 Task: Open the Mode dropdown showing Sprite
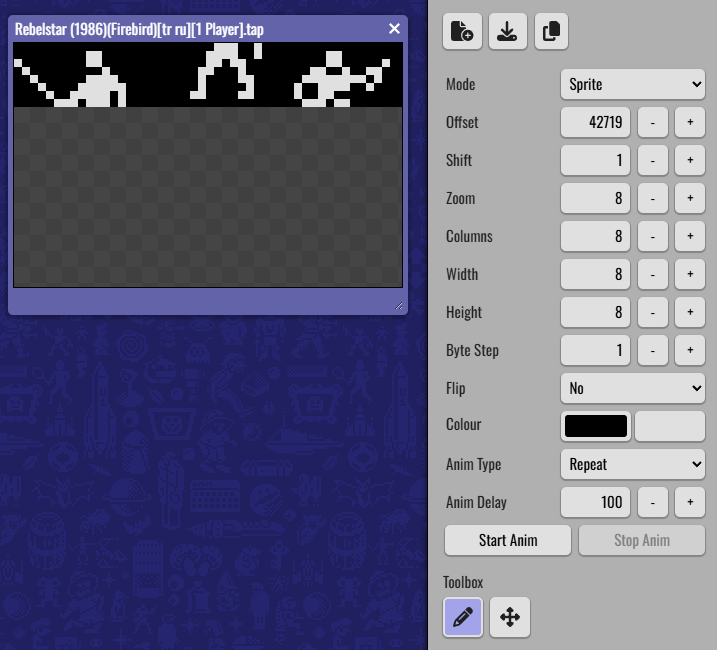point(632,84)
